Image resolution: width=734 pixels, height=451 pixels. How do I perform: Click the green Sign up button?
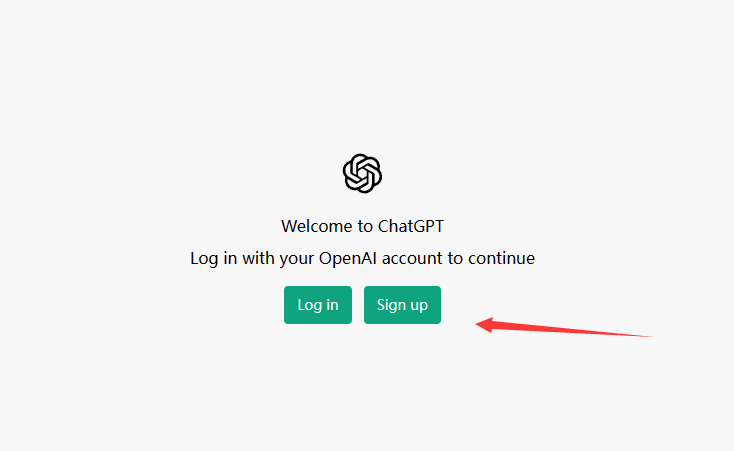pos(402,305)
